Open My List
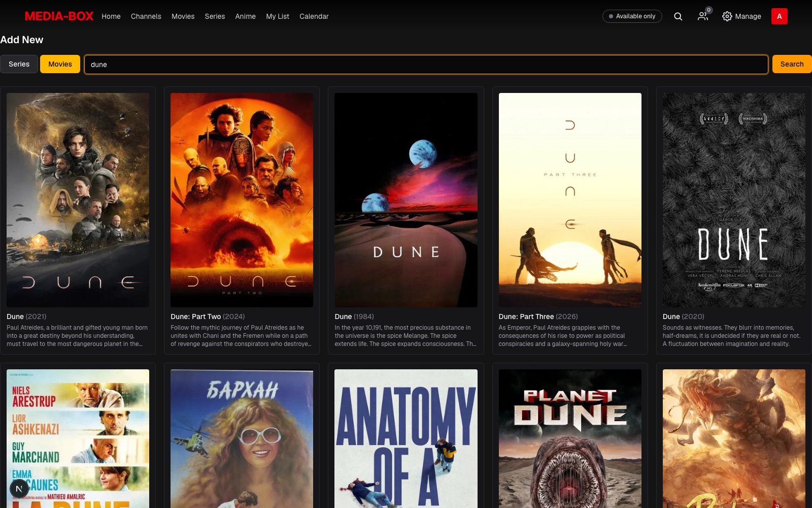This screenshot has width=812, height=508. (x=278, y=16)
